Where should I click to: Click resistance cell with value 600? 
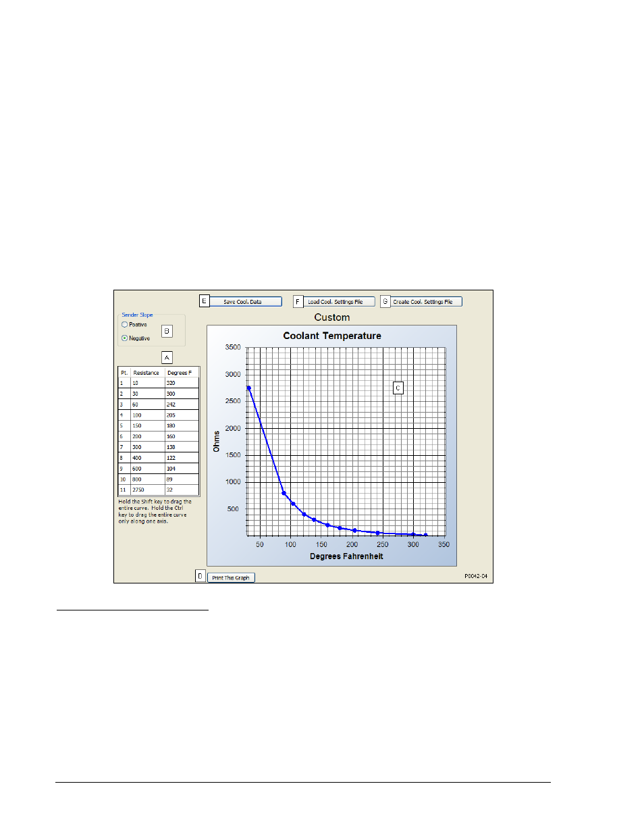[147, 469]
